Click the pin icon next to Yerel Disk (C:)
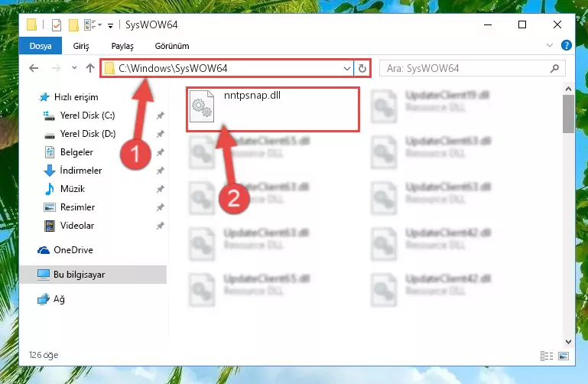The width and height of the screenshot is (588, 384). click(x=160, y=116)
